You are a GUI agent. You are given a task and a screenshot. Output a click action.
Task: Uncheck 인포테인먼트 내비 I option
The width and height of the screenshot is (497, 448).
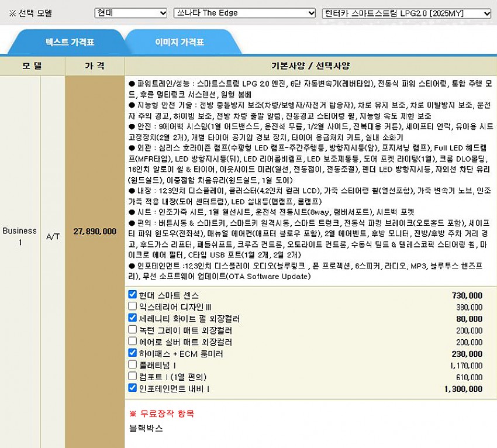point(133,388)
